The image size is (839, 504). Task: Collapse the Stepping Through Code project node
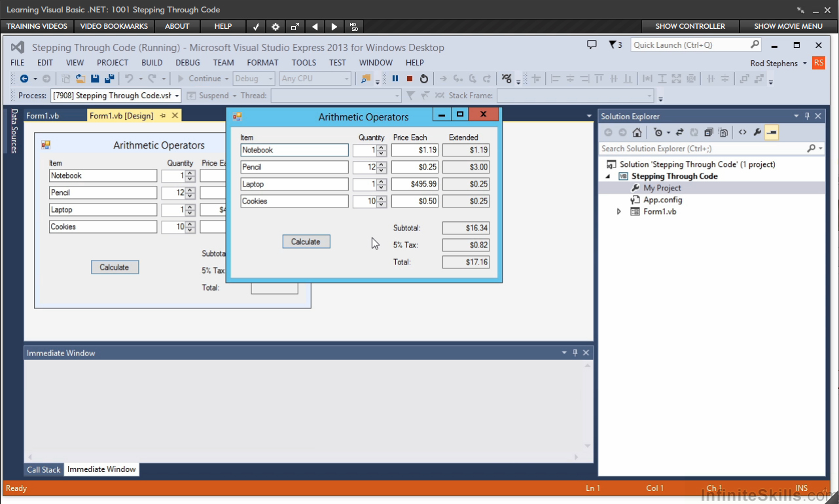pyautogui.click(x=607, y=176)
